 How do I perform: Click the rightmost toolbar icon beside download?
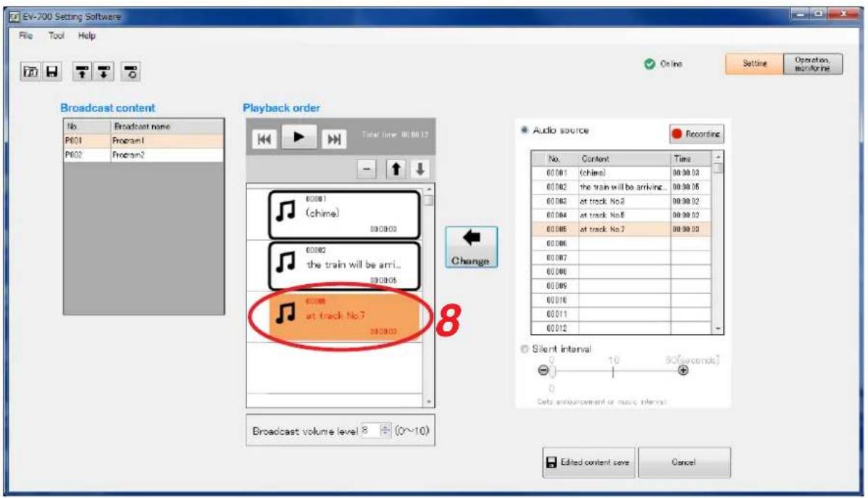(130, 72)
